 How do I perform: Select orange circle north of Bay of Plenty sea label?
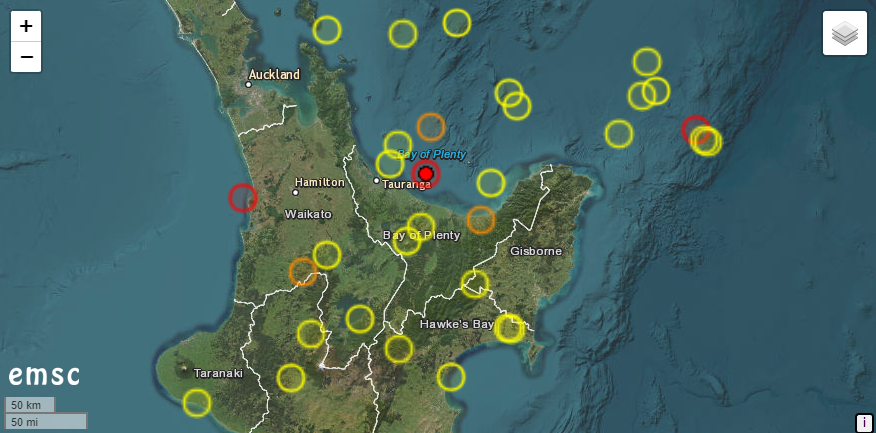431,127
